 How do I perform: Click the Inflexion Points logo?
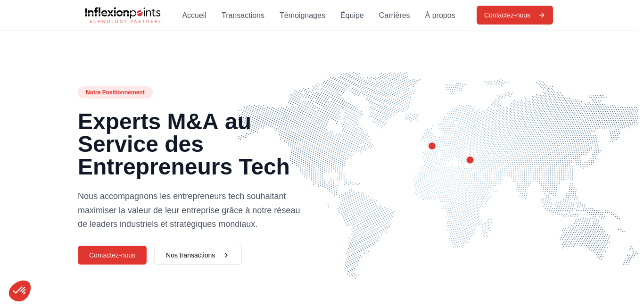point(123,15)
